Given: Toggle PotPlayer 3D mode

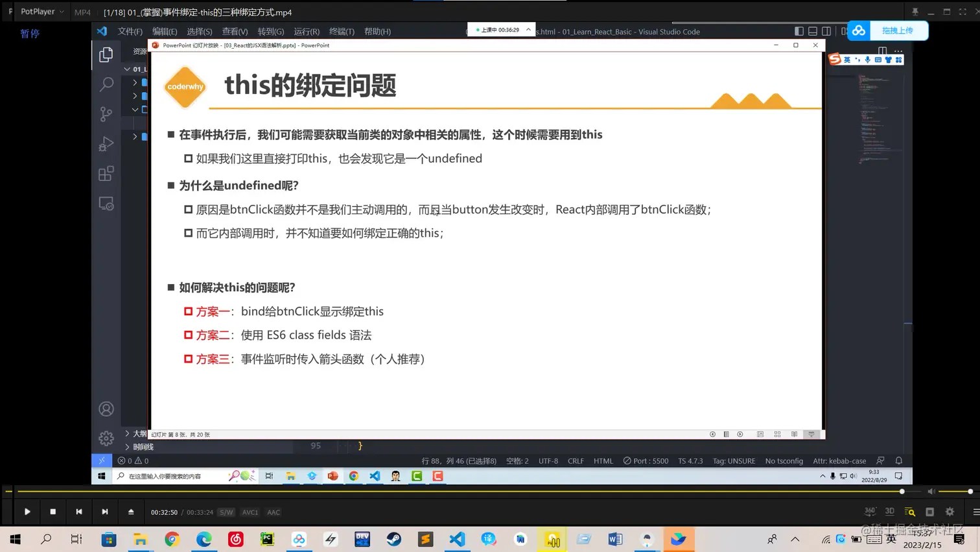Looking at the screenshot, I should coord(890,511).
